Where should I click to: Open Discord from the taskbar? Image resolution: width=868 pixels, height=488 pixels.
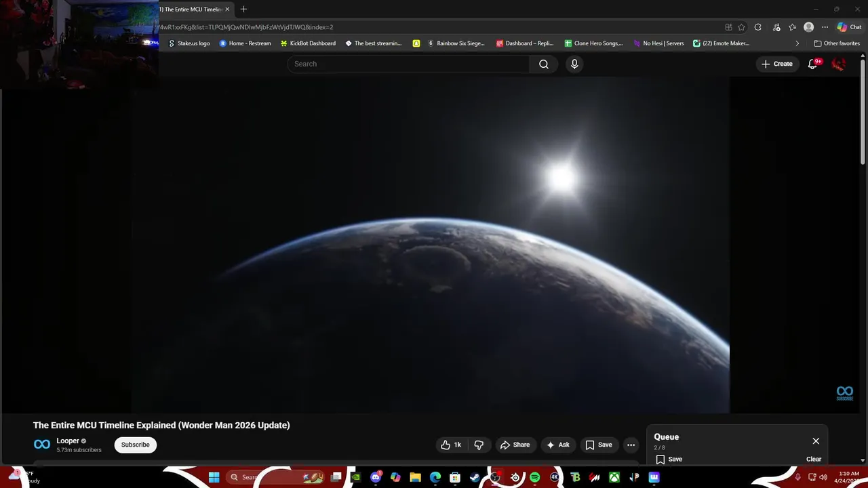click(x=376, y=477)
